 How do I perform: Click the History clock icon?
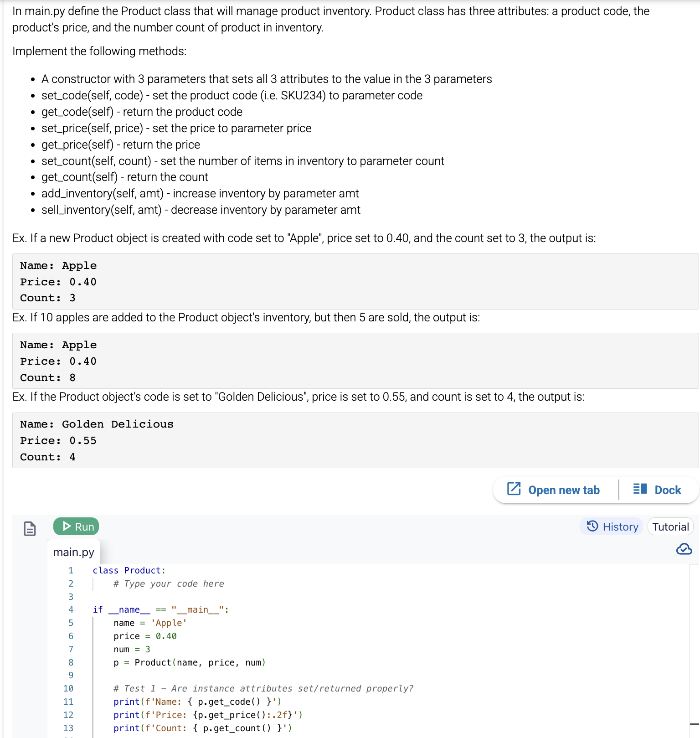pos(592,526)
